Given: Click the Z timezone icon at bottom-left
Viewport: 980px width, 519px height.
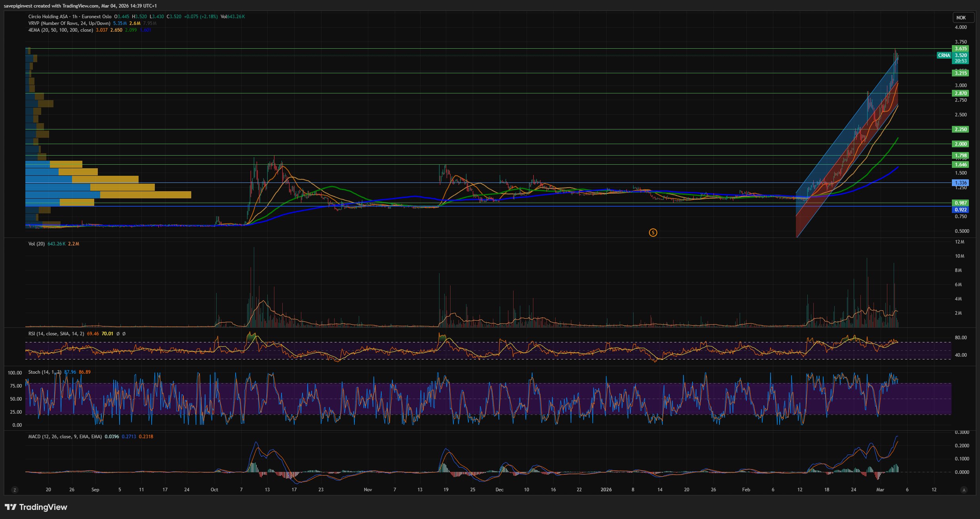Looking at the screenshot, I should 15,490.
